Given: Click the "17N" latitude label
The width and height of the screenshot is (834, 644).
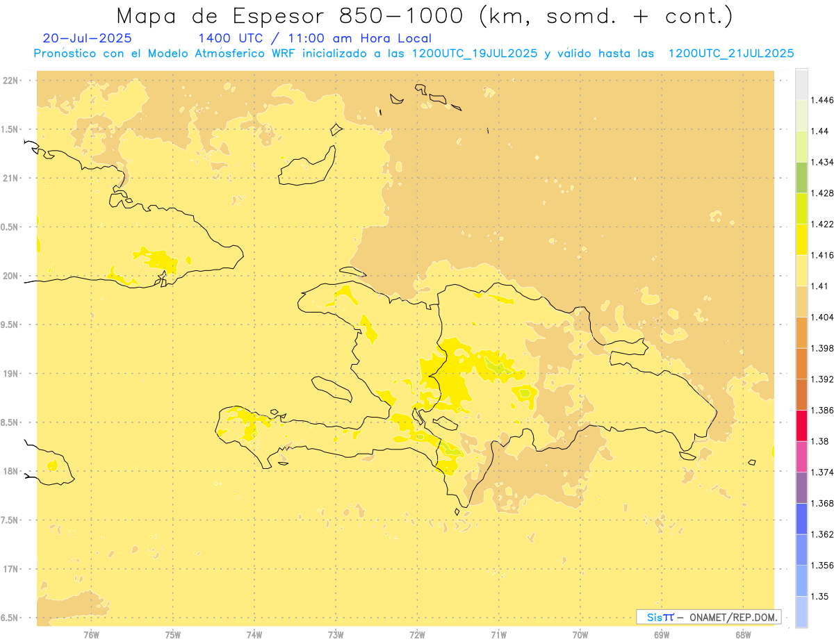Looking at the screenshot, I should coord(10,569).
